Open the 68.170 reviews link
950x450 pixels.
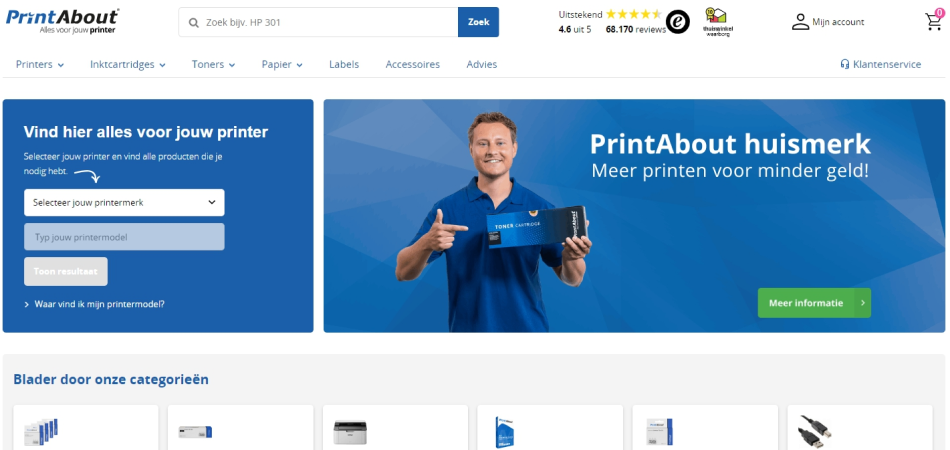(636, 29)
